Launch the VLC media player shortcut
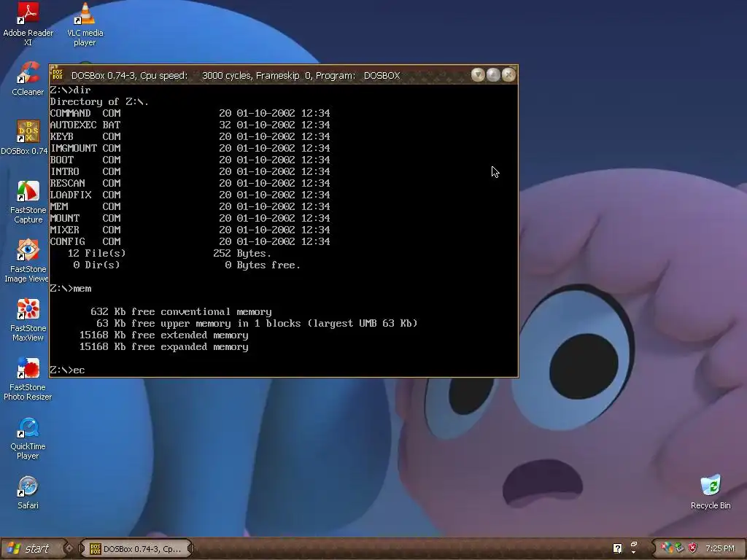Screen dimensions: 747x560 (85, 24)
